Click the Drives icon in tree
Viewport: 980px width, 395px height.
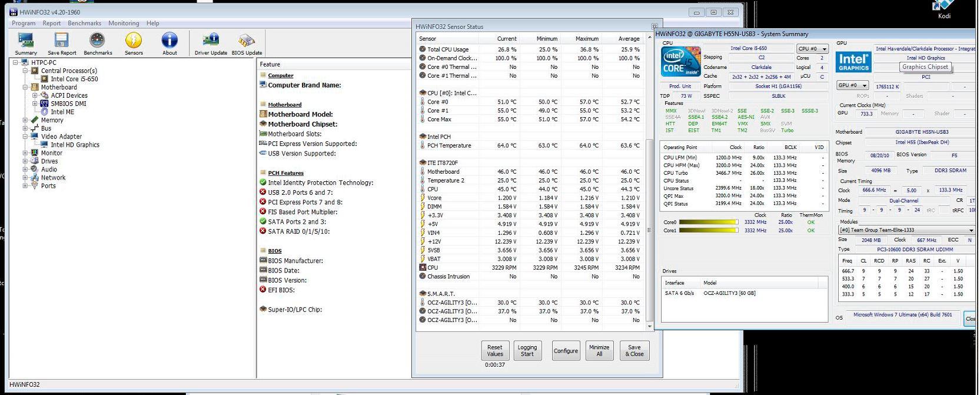(35, 161)
